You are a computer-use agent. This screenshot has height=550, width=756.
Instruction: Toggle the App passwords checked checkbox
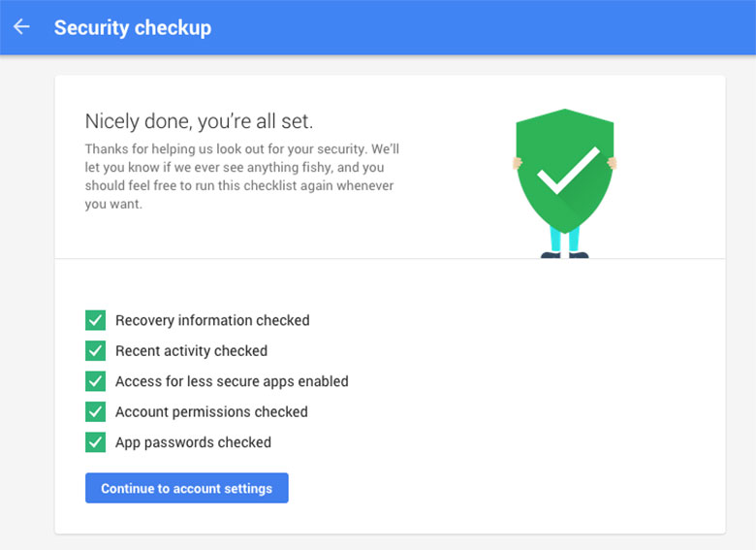95,442
